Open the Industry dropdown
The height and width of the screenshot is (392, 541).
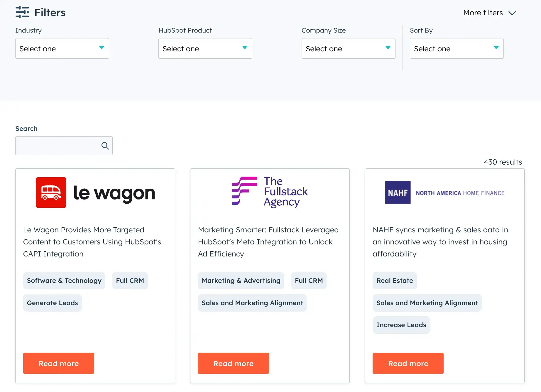pyautogui.click(x=62, y=48)
